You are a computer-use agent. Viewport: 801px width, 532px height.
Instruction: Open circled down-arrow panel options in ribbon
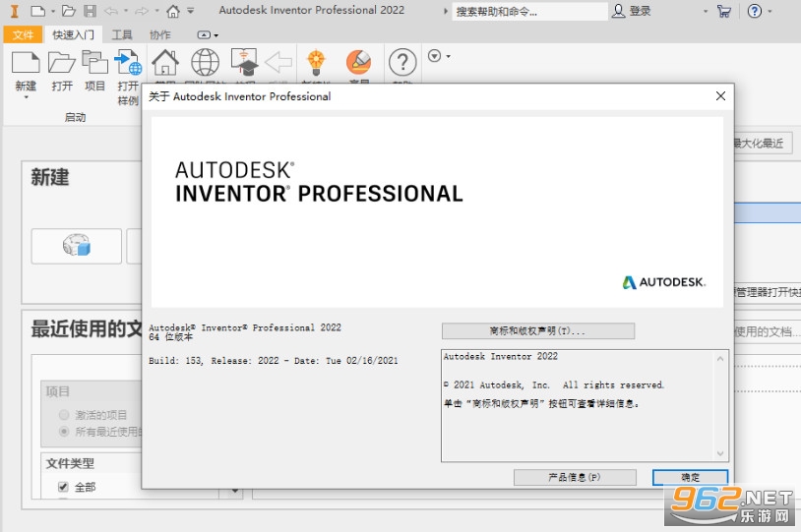pos(435,56)
